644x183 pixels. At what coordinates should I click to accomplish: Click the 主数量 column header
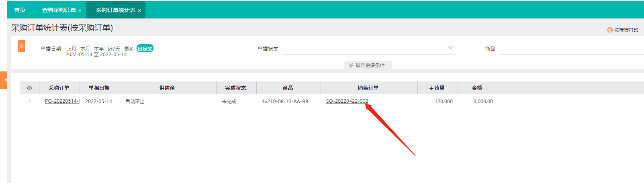point(437,88)
